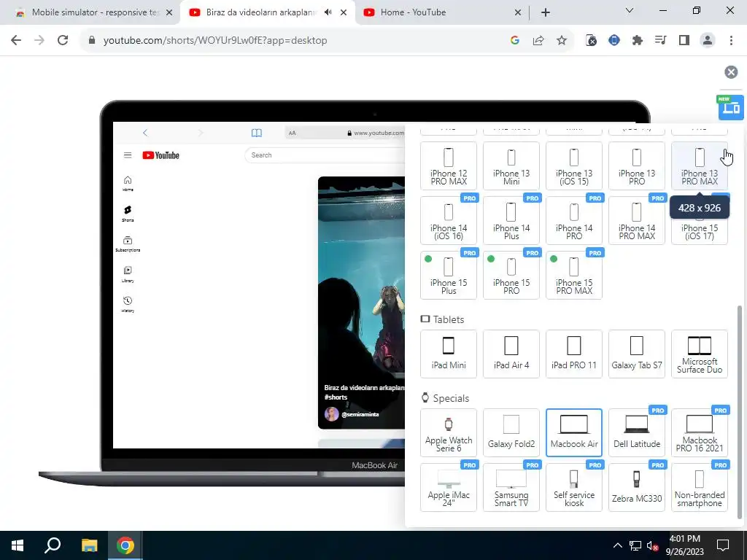Open the Extensions puzzle icon
This screenshot has width=747, height=560.
pos(638,41)
